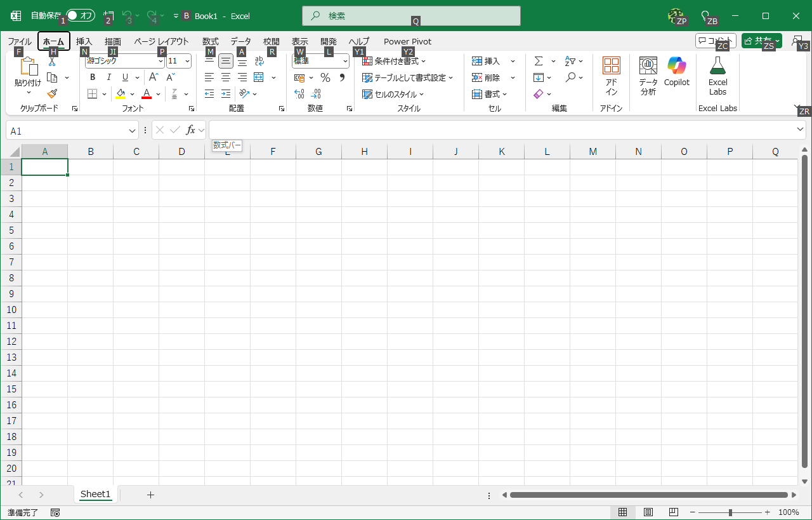Toggle top align for cell text
812x520 pixels.
pyautogui.click(x=209, y=61)
